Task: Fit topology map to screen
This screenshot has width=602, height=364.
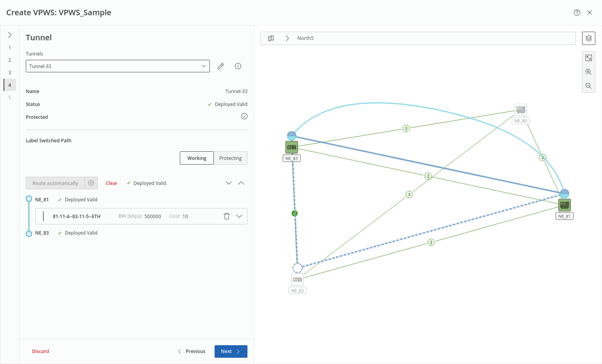Action: coord(588,58)
